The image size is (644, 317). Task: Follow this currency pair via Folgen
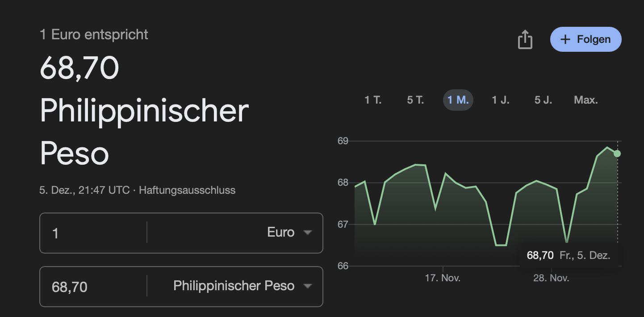585,40
